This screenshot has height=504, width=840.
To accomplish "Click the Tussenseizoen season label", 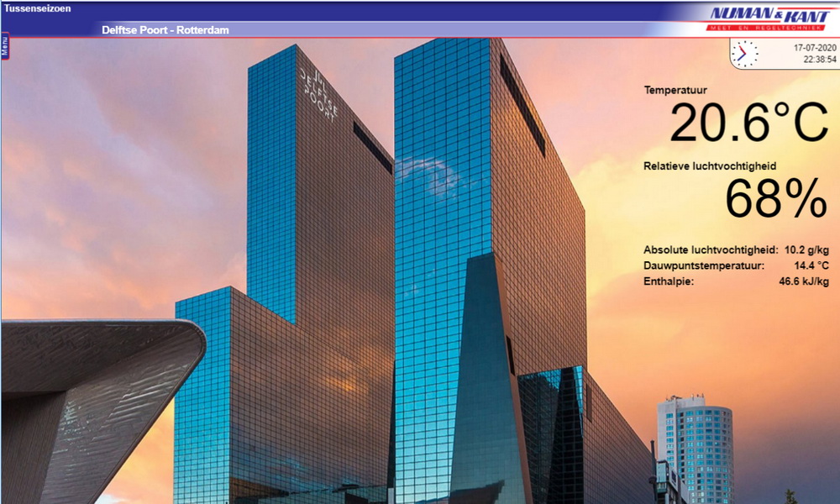I will 38,8.
